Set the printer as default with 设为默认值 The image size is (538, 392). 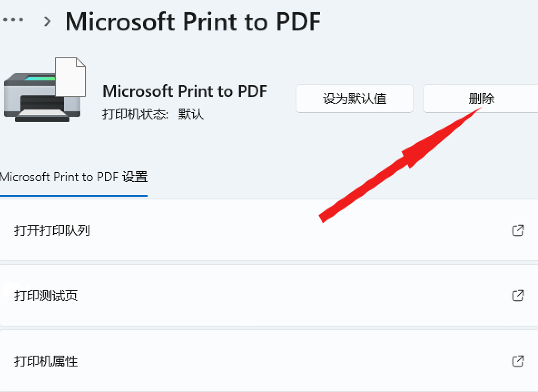[355, 99]
